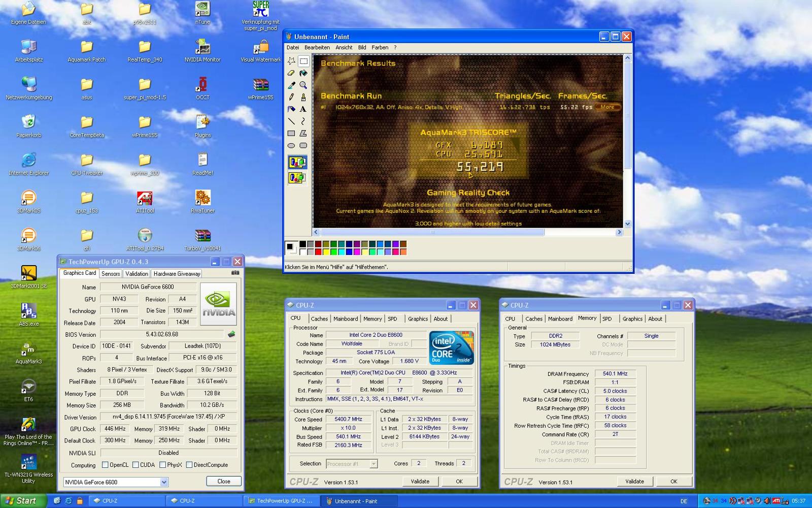Open the OCCT desktop shortcut
The image size is (812, 508).
point(202,88)
